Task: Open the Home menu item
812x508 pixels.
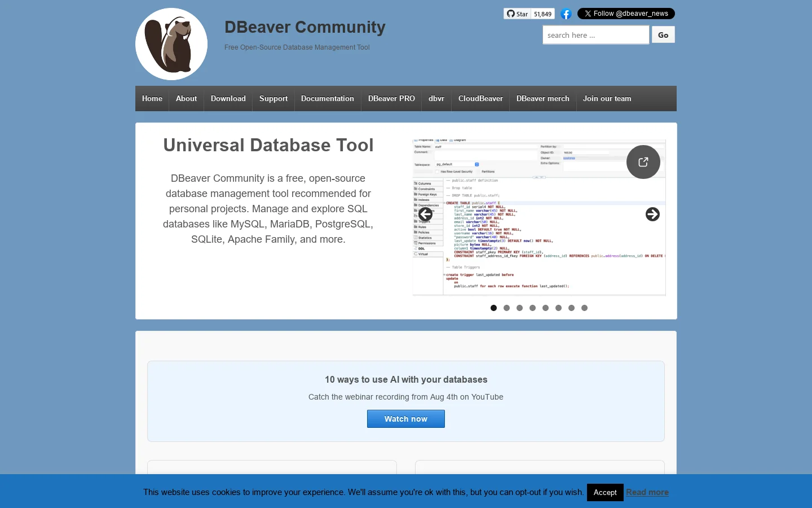Action: pyautogui.click(x=152, y=99)
